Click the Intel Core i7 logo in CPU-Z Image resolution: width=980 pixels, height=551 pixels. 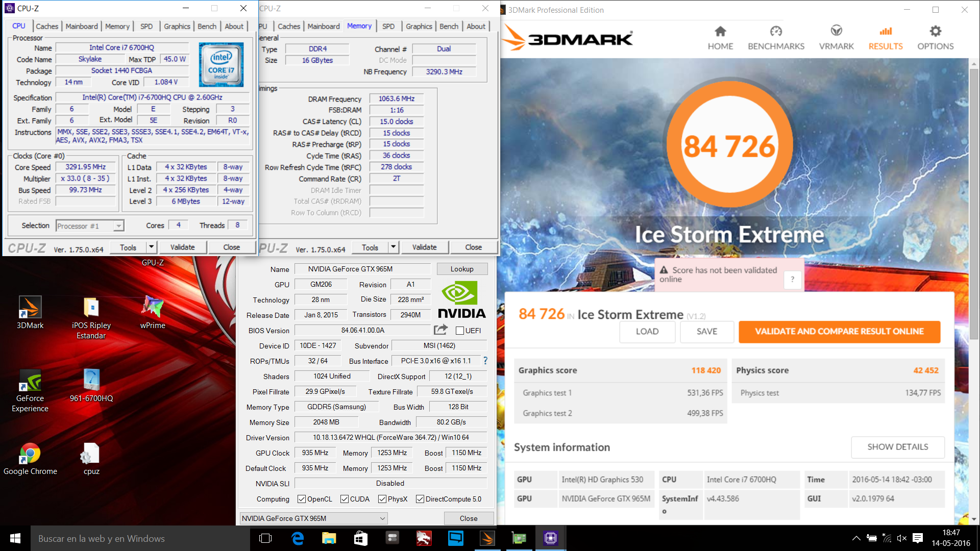221,65
